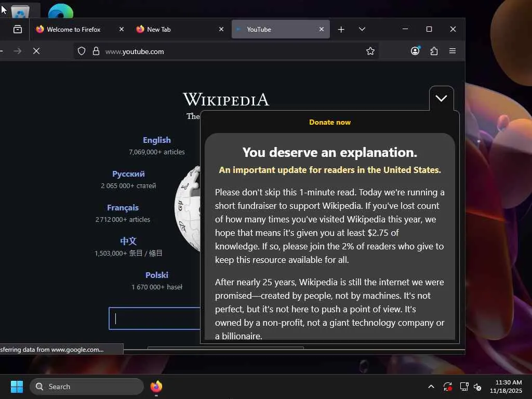This screenshot has height=399, width=532.
Task: Open Polski Wikipedia link
Action: (x=157, y=275)
